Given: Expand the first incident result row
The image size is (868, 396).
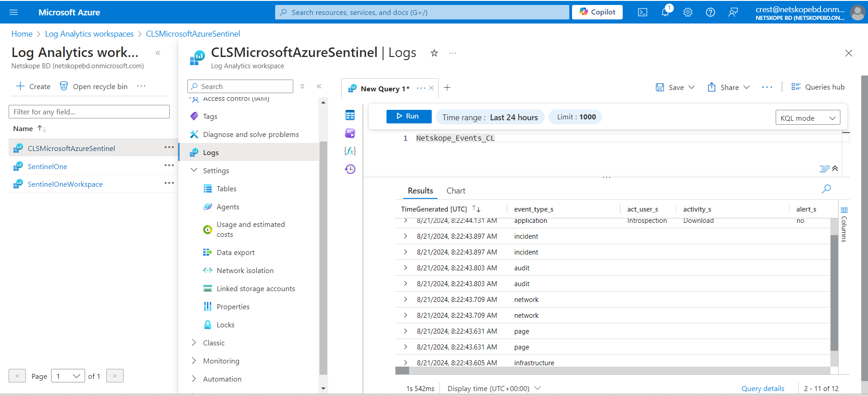Looking at the screenshot, I should (405, 236).
